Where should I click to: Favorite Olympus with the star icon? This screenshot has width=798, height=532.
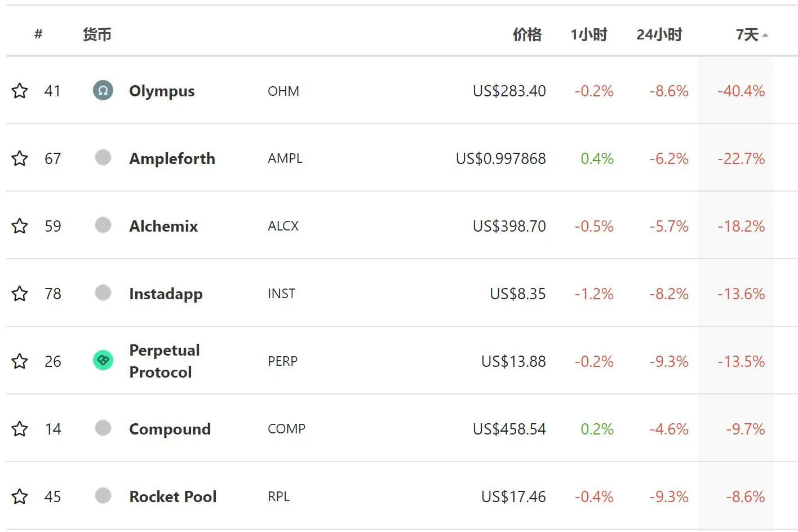click(20, 91)
